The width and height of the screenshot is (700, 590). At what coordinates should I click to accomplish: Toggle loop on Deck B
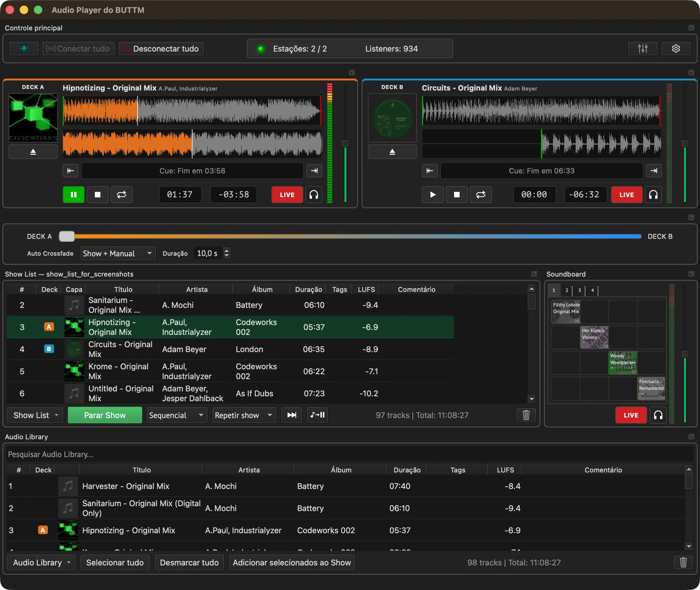[x=480, y=195]
